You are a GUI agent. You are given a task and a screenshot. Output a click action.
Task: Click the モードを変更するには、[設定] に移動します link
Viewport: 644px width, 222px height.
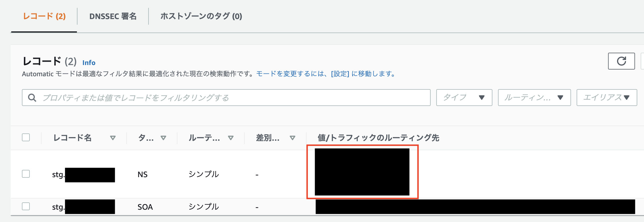pyautogui.click(x=326, y=74)
